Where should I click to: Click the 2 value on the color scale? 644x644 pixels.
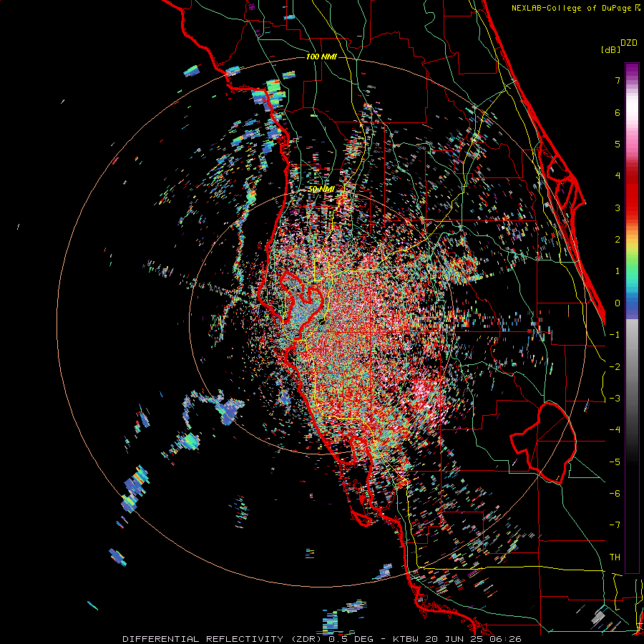click(x=618, y=240)
